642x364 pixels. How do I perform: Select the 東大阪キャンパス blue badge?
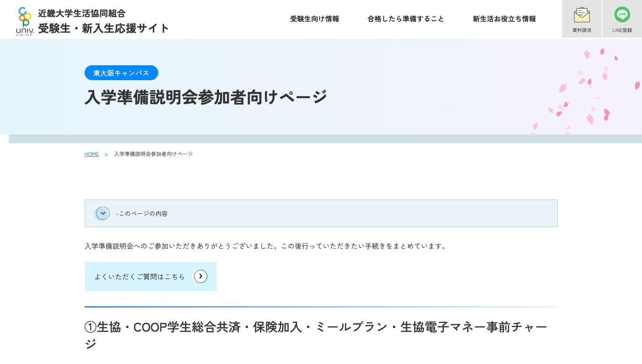(121, 73)
